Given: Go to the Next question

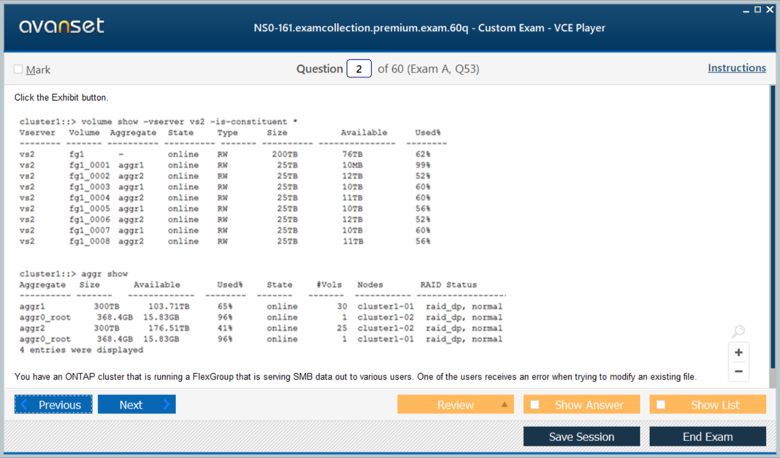Looking at the screenshot, I should (x=137, y=405).
